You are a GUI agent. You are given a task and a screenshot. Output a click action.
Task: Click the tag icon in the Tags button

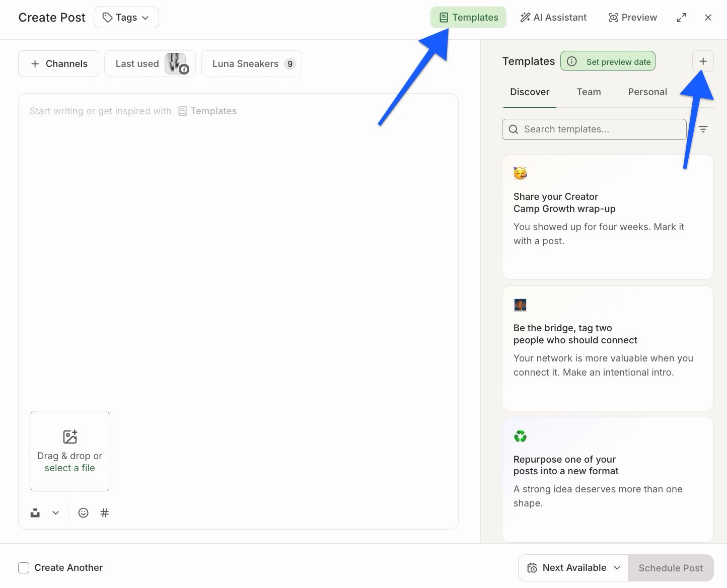click(x=107, y=18)
